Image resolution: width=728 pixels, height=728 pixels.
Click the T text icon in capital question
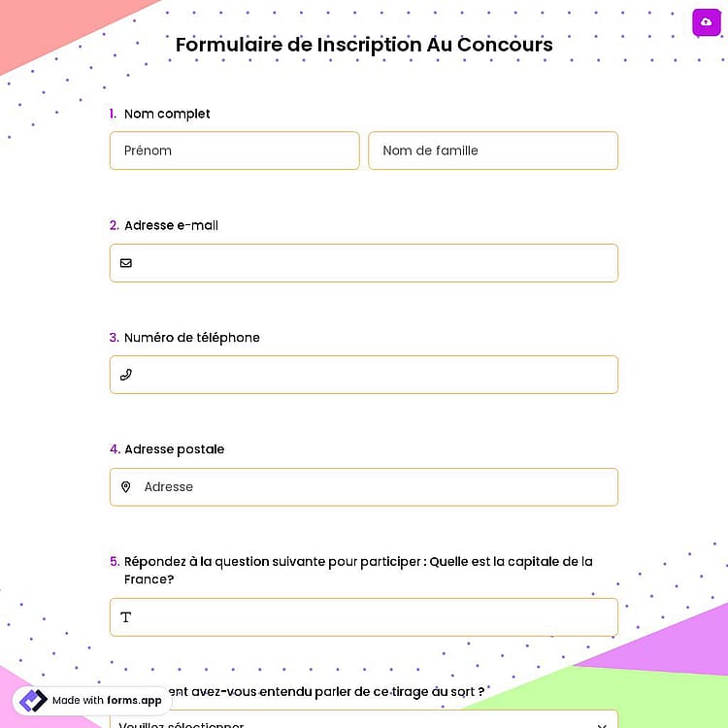[x=126, y=617]
